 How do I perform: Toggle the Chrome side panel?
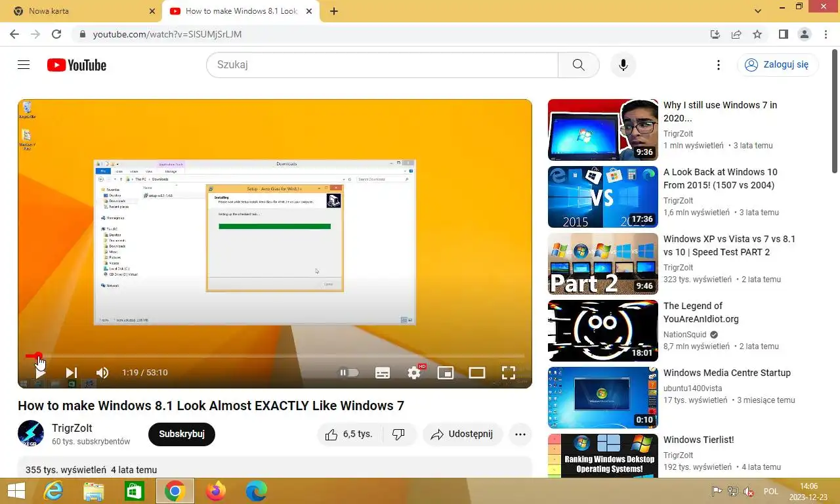[784, 34]
